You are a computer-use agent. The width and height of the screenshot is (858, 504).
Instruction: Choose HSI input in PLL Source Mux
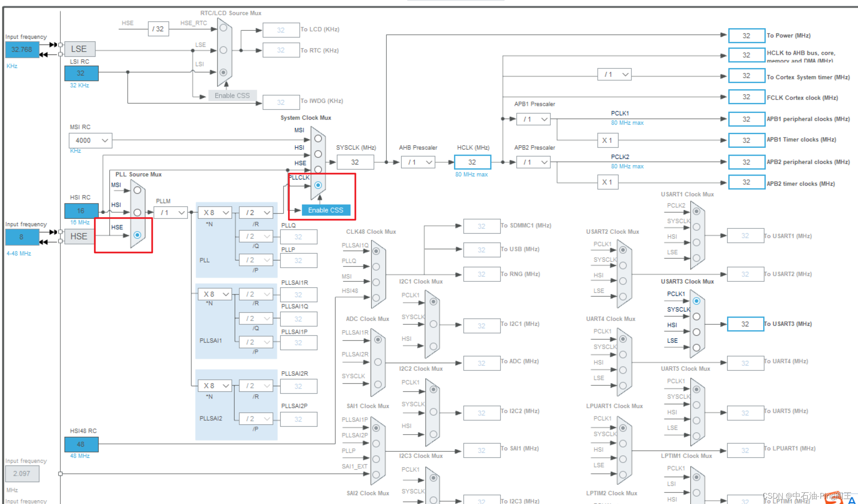click(137, 212)
